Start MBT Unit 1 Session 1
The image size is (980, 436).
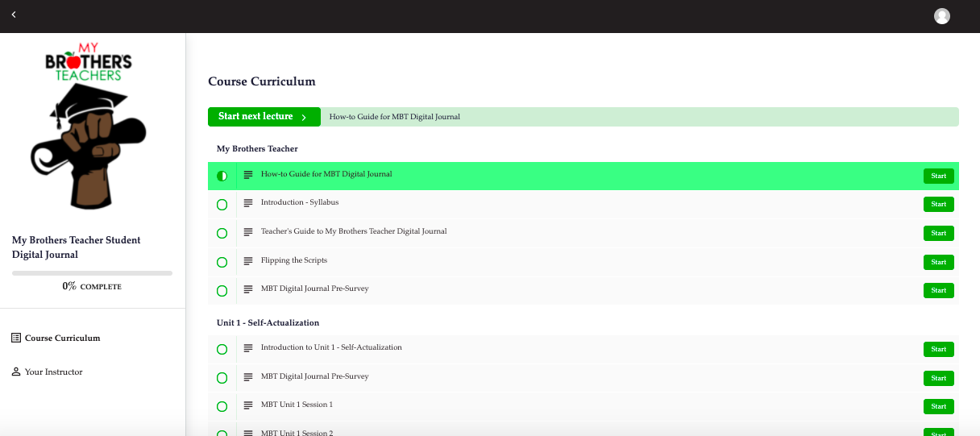pos(938,407)
